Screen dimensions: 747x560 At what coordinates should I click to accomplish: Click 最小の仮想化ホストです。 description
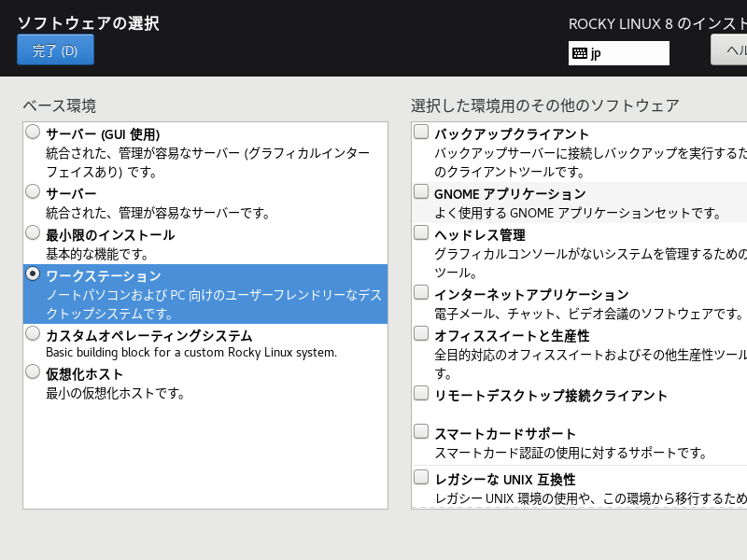pos(115,393)
